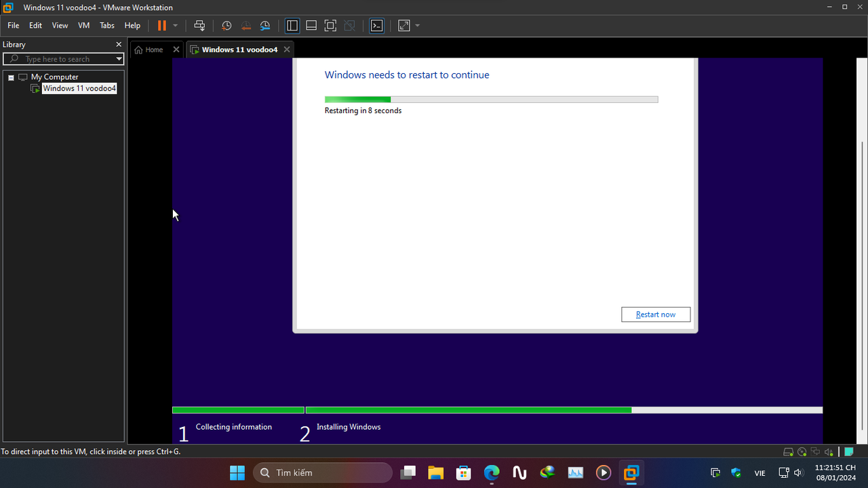Click the Installing Windows progress bar
The width and height of the screenshot is (868, 488).
pos(564,410)
